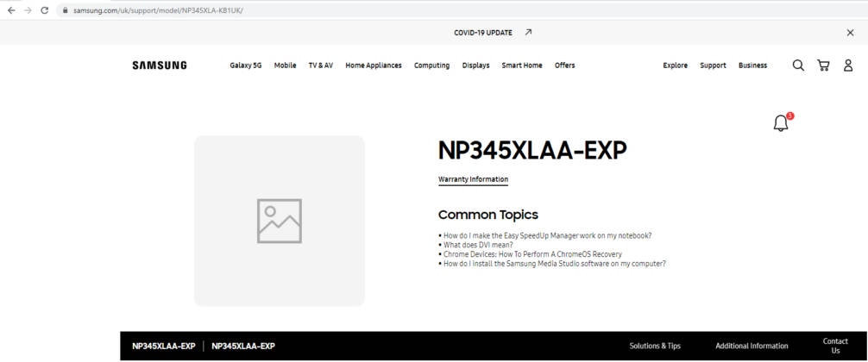This screenshot has width=868, height=362.
Task: Open the user account icon
Action: [x=848, y=66]
